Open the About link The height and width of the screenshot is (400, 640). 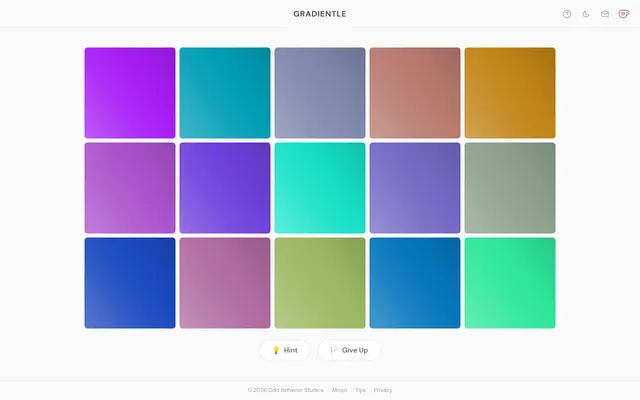[x=339, y=390]
